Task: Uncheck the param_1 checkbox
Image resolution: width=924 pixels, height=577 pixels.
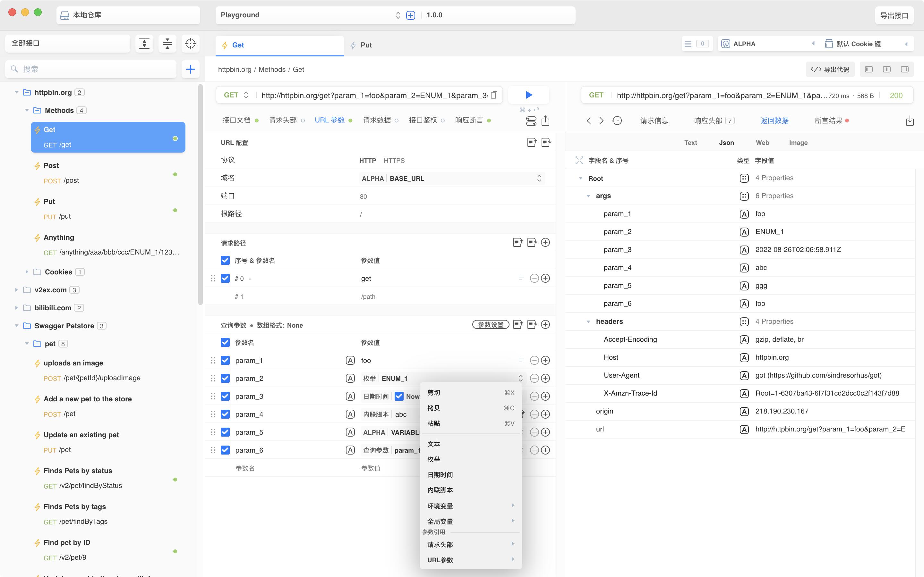Action: (225, 360)
